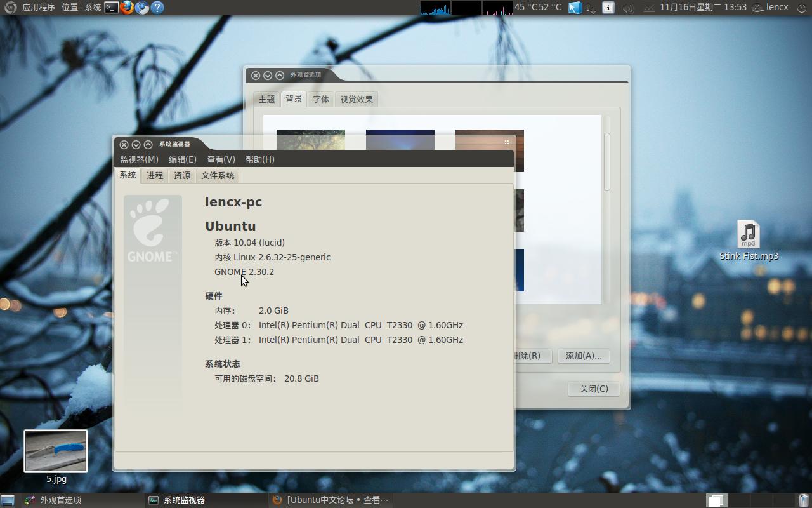Select the 系统 system tab in System Monitor
The height and width of the screenshot is (508, 812).
128,175
